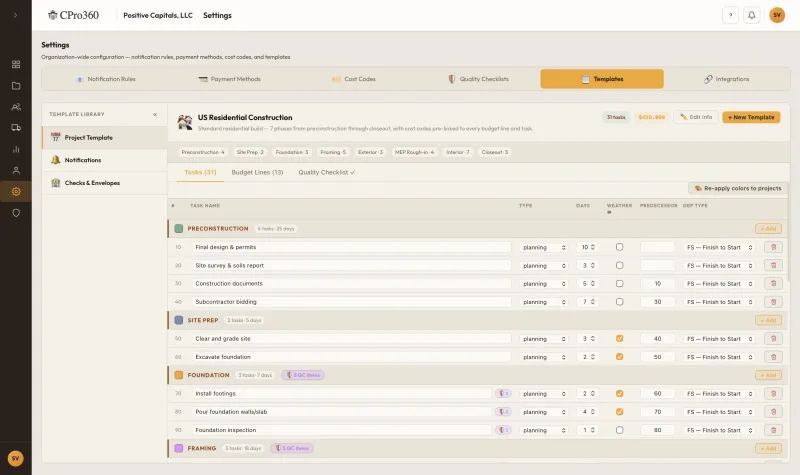Open the truck icon in sidebar
The width and height of the screenshot is (800, 475).
coord(16,128)
